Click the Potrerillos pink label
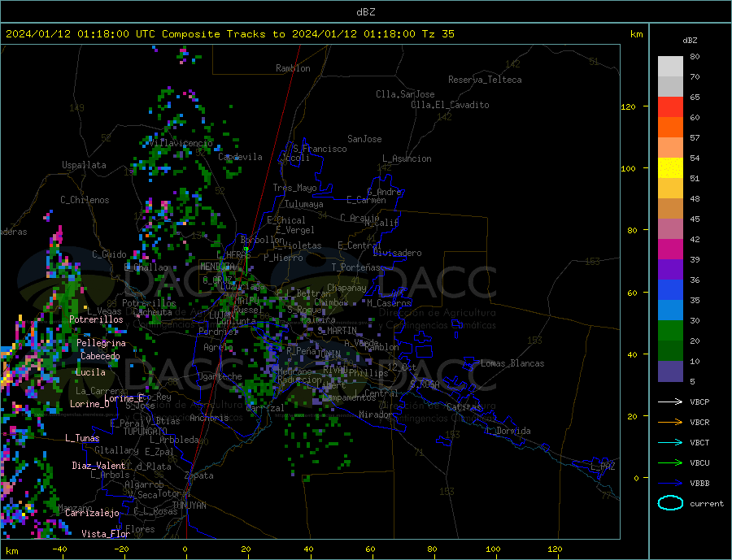 coord(96,319)
